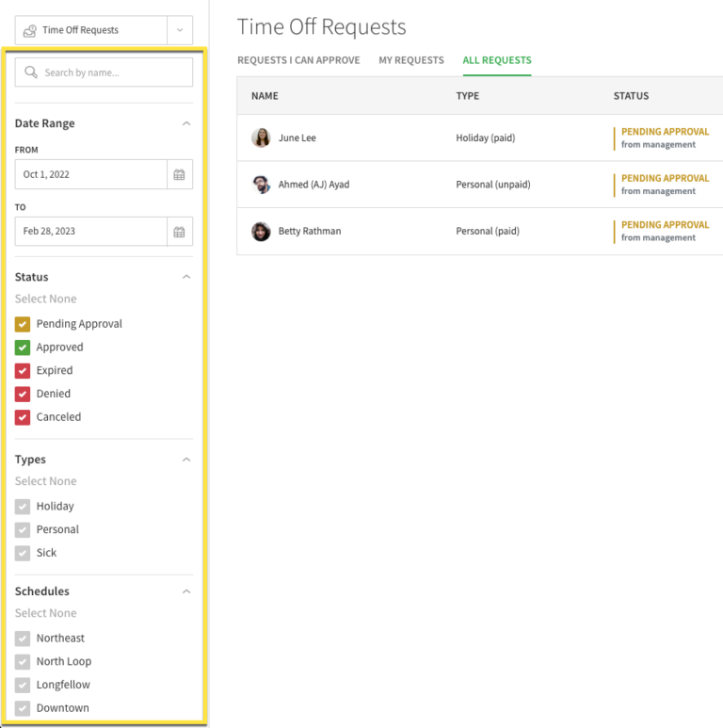The image size is (723, 728).
Task: Click Select None under Status
Action: pos(45,299)
